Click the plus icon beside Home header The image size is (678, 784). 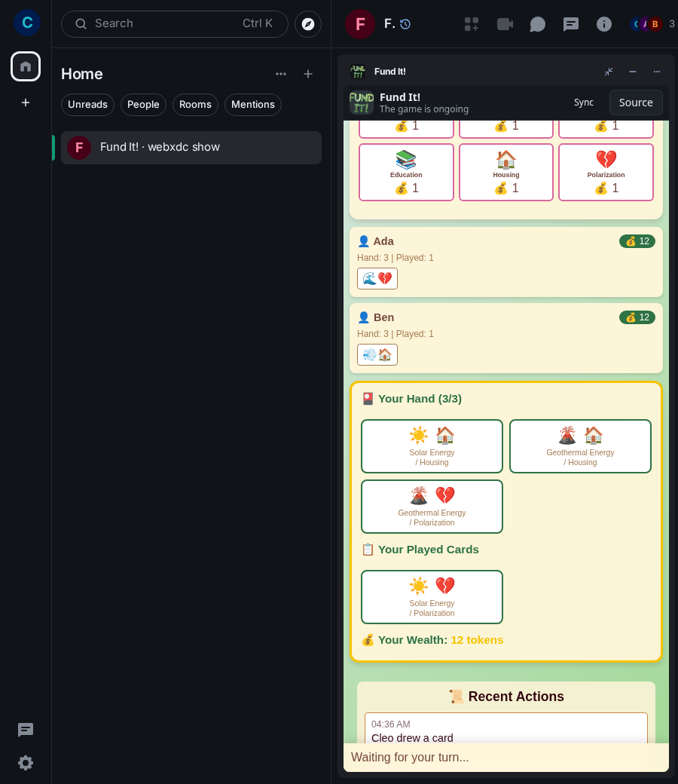308,74
